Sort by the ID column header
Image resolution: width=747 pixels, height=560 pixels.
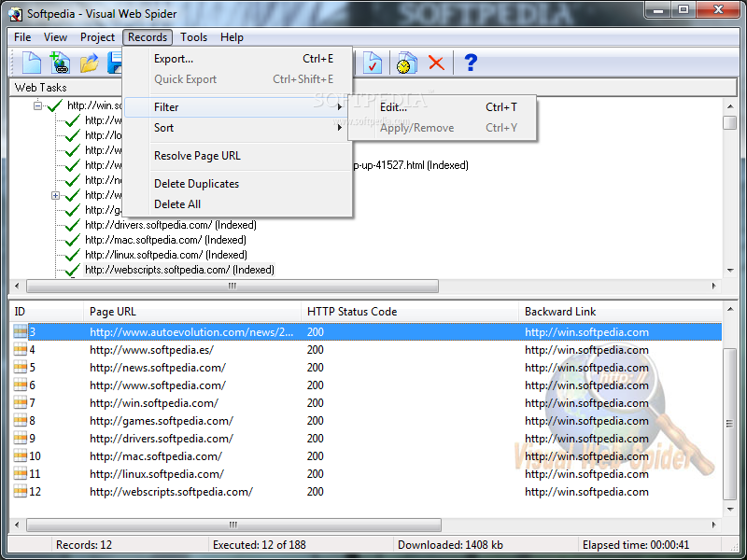click(47, 312)
